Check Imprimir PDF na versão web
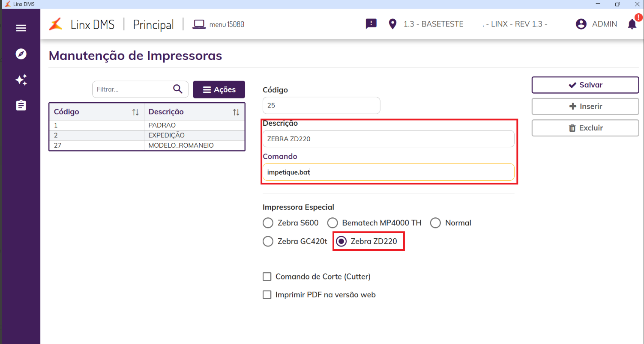 (x=267, y=295)
